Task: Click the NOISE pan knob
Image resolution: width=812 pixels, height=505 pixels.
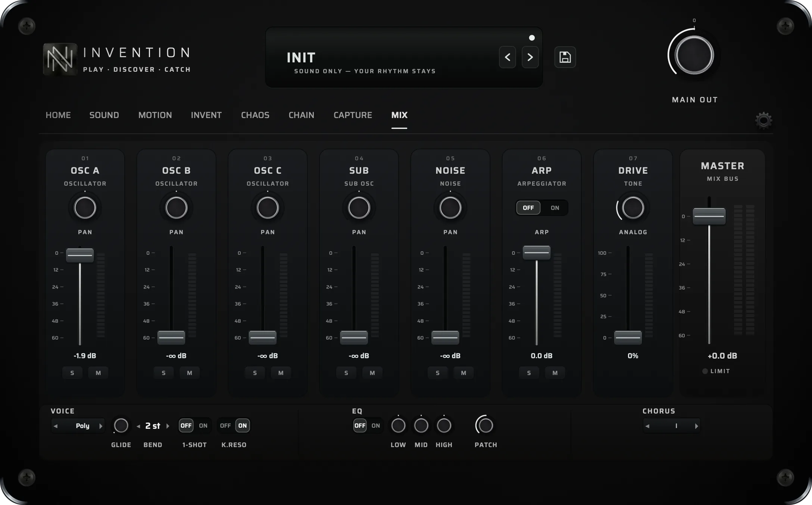Action: (x=450, y=208)
